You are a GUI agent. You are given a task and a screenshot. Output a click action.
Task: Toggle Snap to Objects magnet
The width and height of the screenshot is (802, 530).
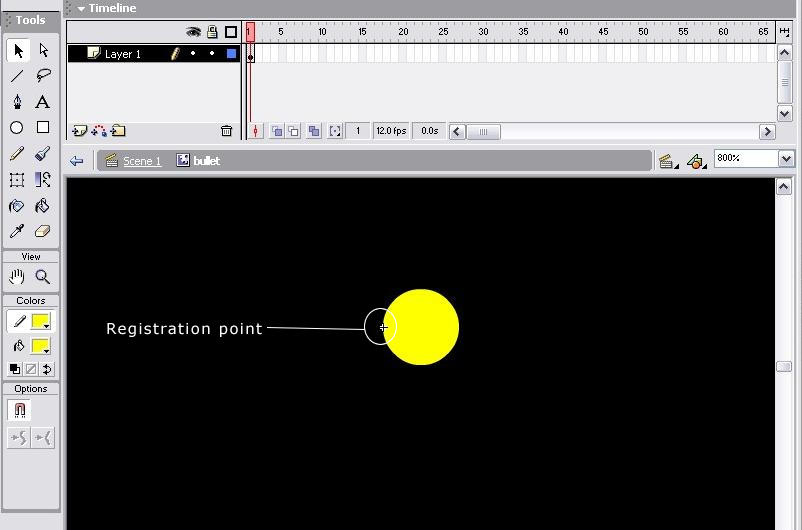(x=19, y=410)
